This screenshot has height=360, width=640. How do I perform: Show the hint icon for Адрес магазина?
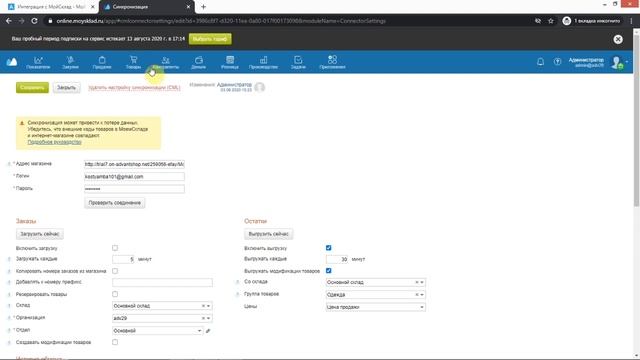click(9, 164)
